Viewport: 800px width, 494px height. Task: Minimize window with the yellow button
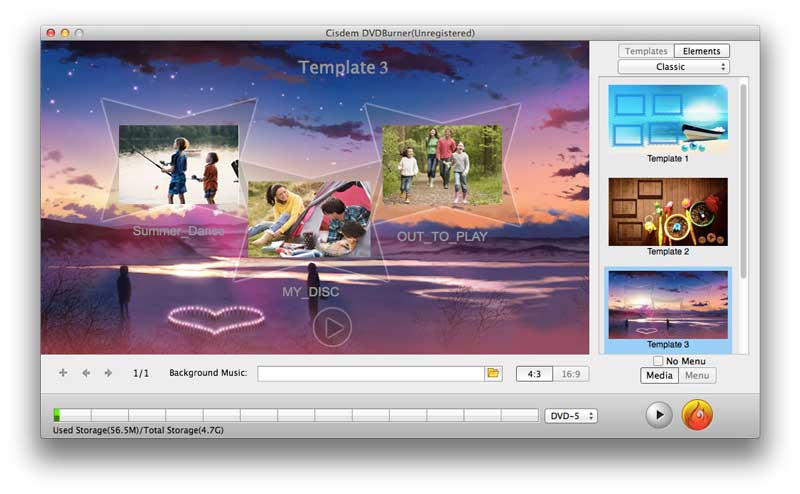click(x=65, y=33)
